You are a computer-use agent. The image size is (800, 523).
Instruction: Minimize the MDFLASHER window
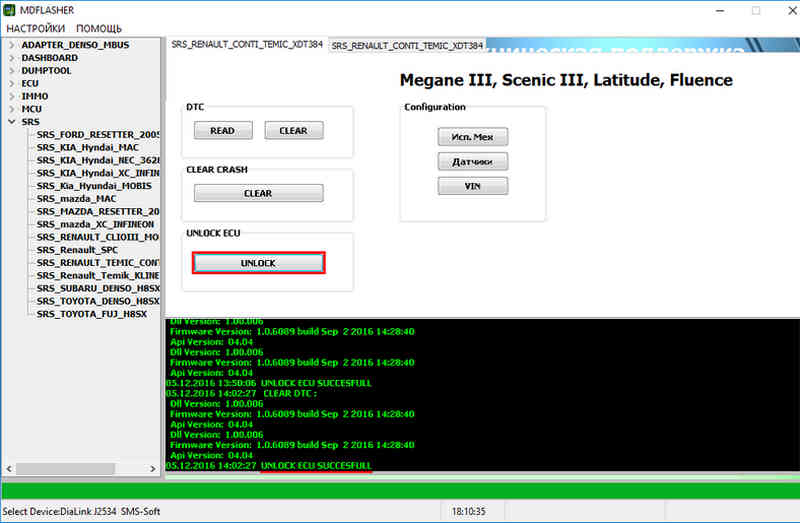coord(720,11)
